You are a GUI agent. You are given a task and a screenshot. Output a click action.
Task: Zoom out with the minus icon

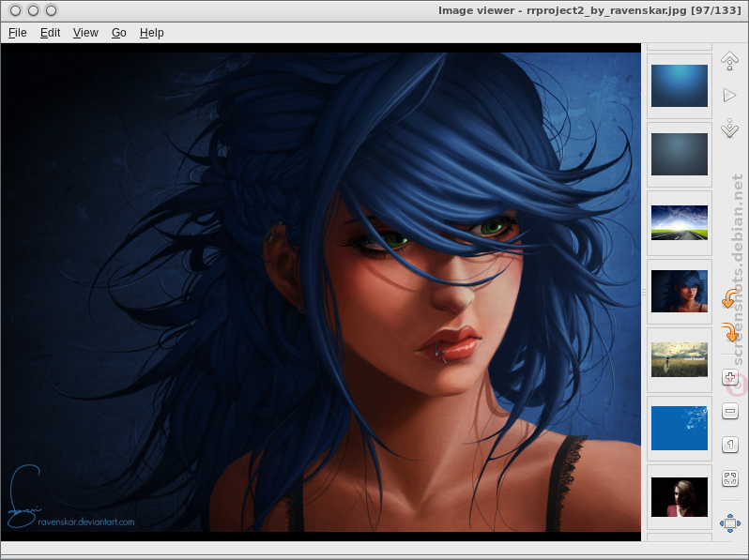[730, 411]
